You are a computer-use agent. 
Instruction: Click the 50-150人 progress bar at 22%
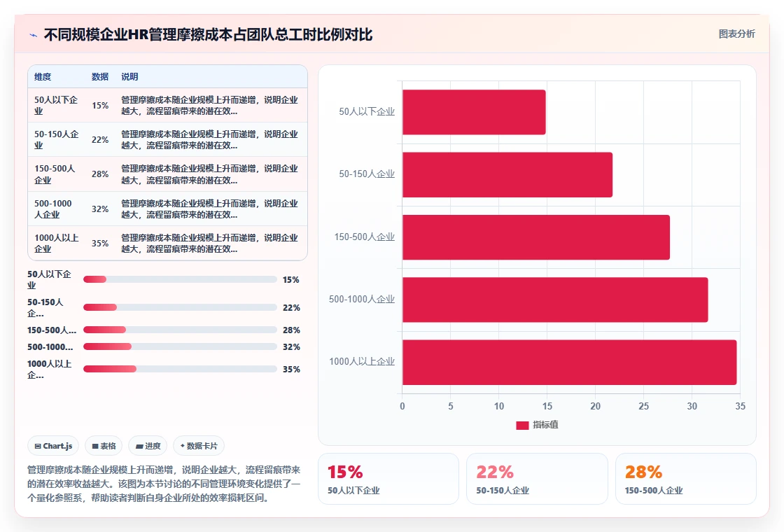tap(180, 307)
